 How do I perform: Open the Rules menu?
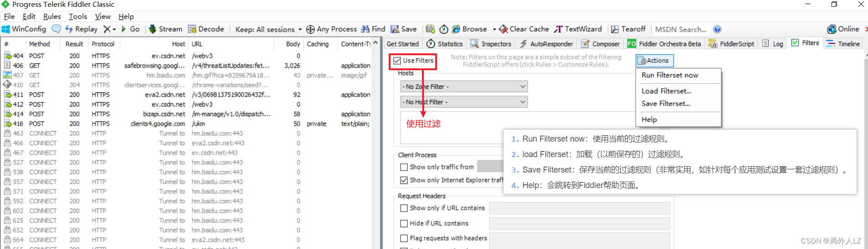click(x=52, y=16)
